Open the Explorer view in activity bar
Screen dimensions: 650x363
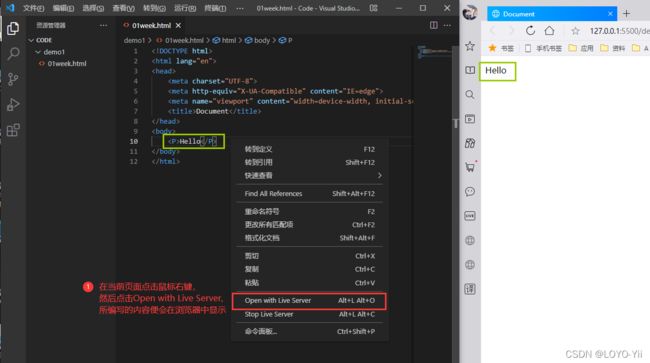(x=13, y=29)
